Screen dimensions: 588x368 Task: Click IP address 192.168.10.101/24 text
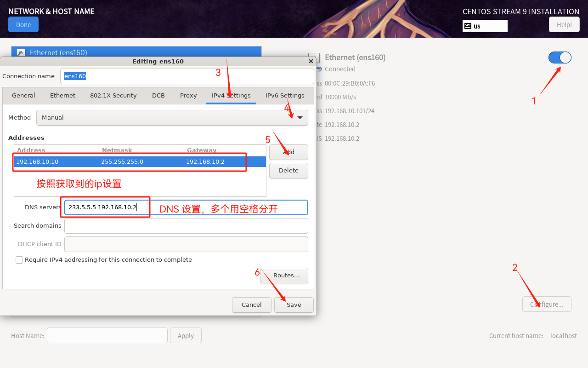click(350, 111)
